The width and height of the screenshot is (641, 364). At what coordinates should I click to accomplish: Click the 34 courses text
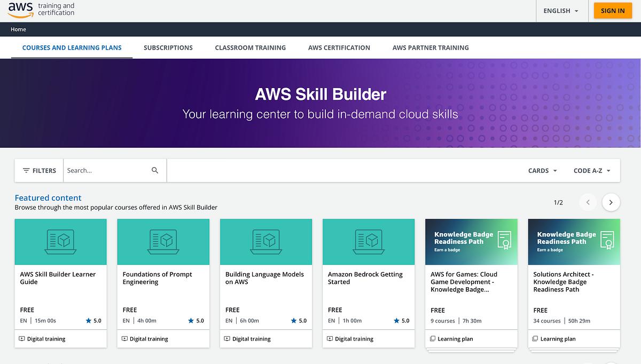click(x=547, y=321)
